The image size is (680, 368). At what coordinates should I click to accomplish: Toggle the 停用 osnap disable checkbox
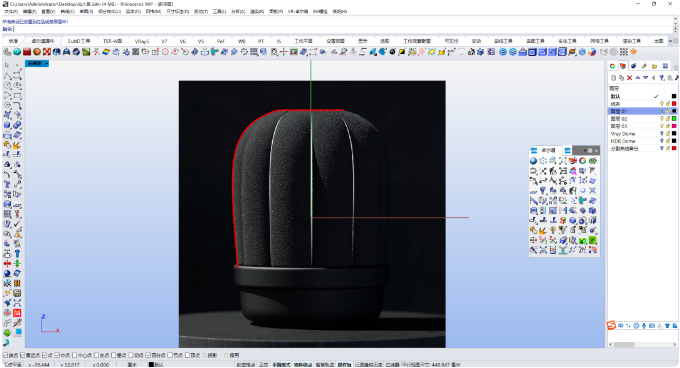(x=226, y=355)
